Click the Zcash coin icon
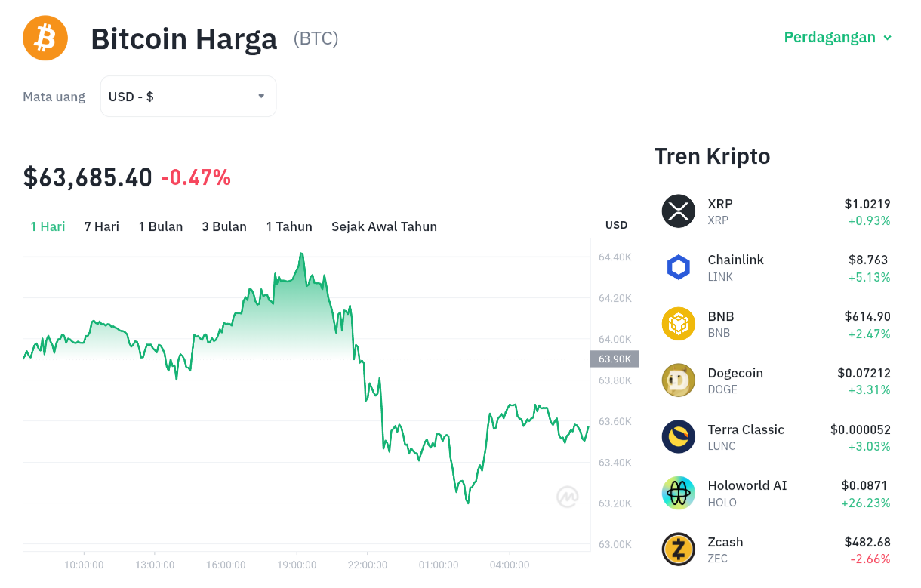The width and height of the screenshot is (921, 588). tap(679, 550)
